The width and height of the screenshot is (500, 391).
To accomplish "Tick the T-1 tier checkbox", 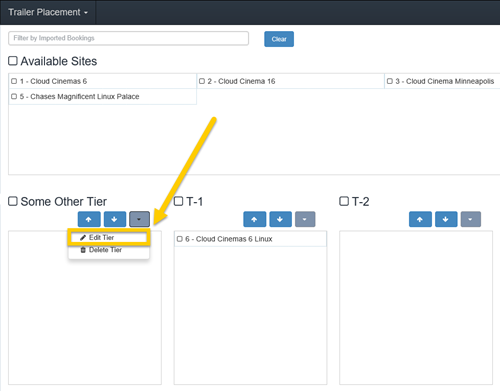I will (x=178, y=201).
